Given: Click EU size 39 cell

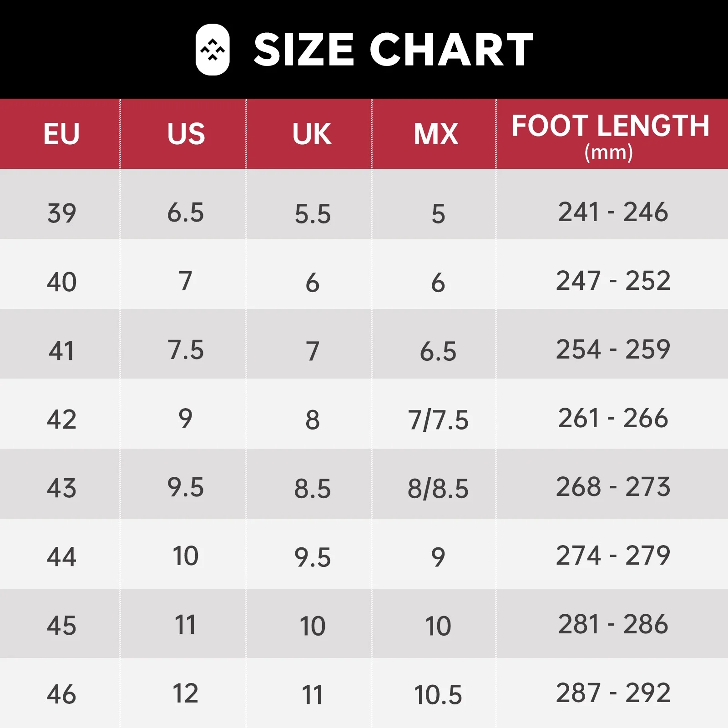Looking at the screenshot, I should [x=61, y=213].
